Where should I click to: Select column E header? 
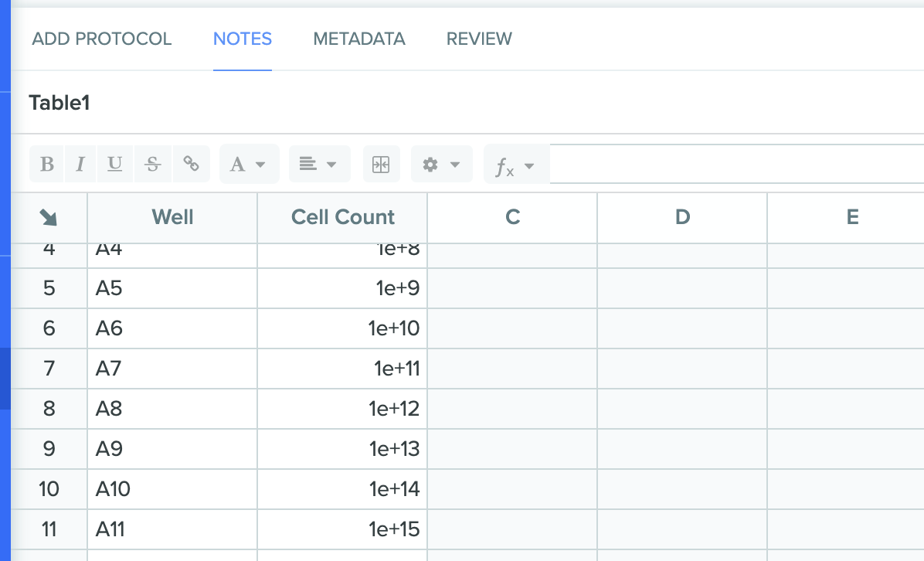pos(846,217)
